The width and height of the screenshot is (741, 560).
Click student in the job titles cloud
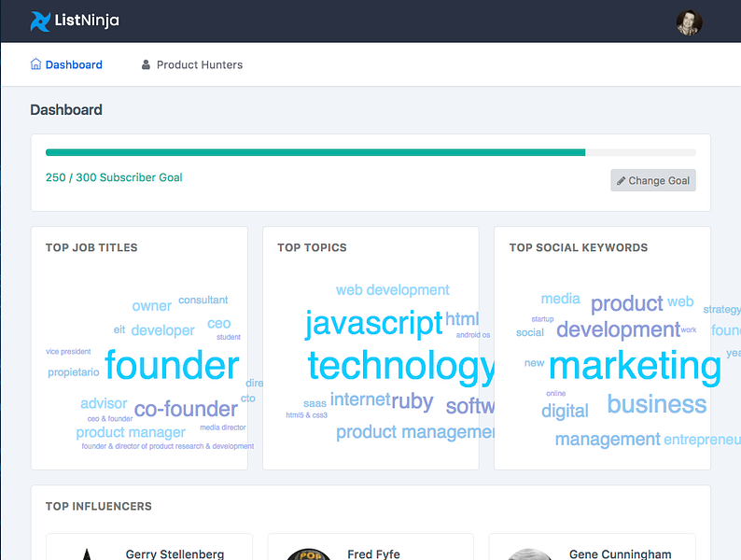[229, 337]
